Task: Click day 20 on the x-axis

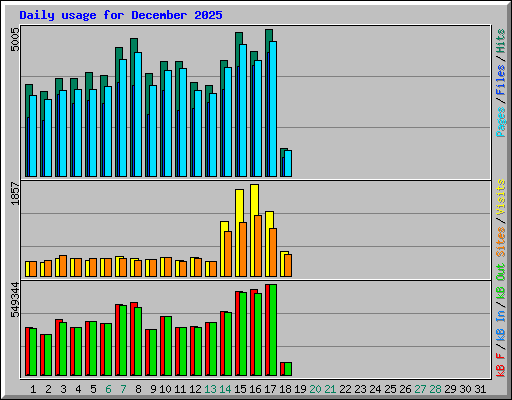Action: (x=315, y=389)
